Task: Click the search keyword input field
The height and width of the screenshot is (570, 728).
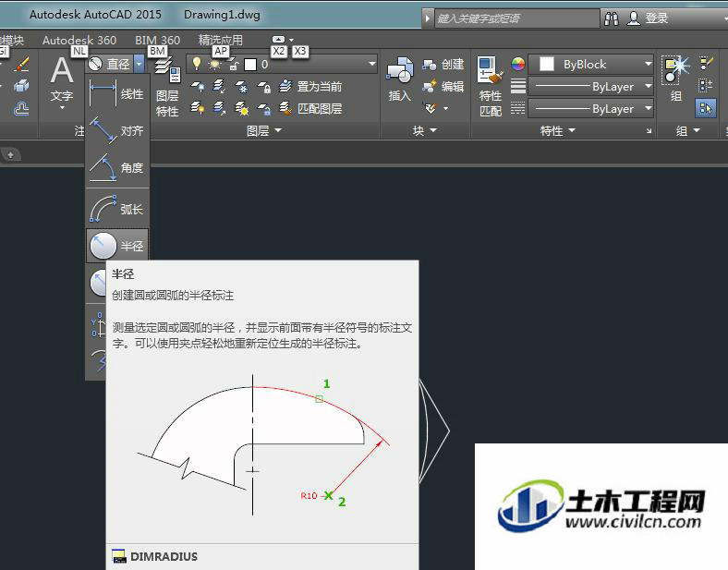Action: tap(516, 18)
